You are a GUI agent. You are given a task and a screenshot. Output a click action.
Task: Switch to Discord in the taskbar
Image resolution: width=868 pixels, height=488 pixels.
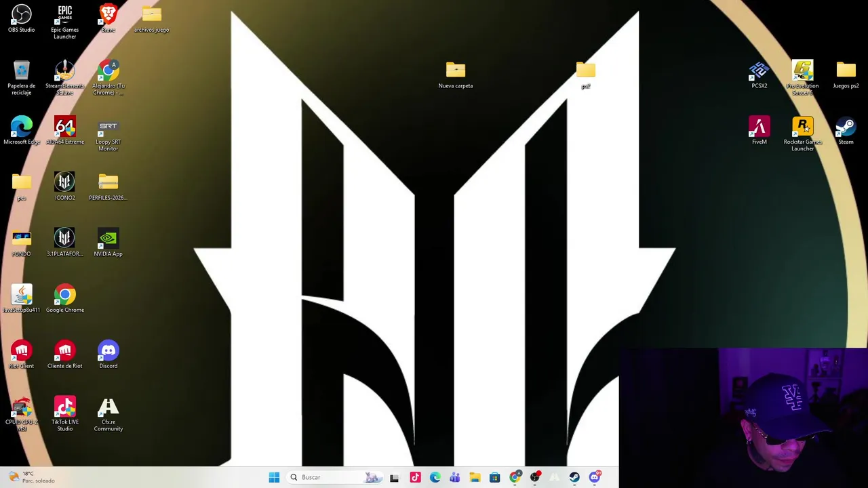(x=595, y=477)
